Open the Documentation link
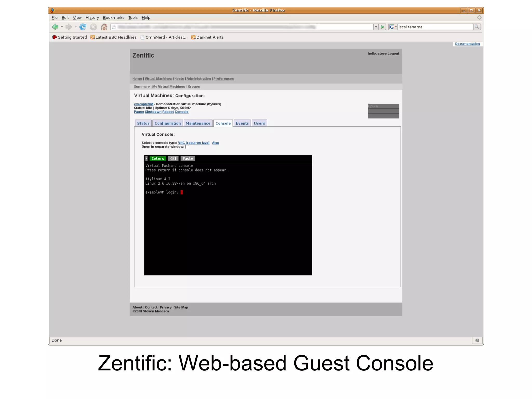 (467, 44)
